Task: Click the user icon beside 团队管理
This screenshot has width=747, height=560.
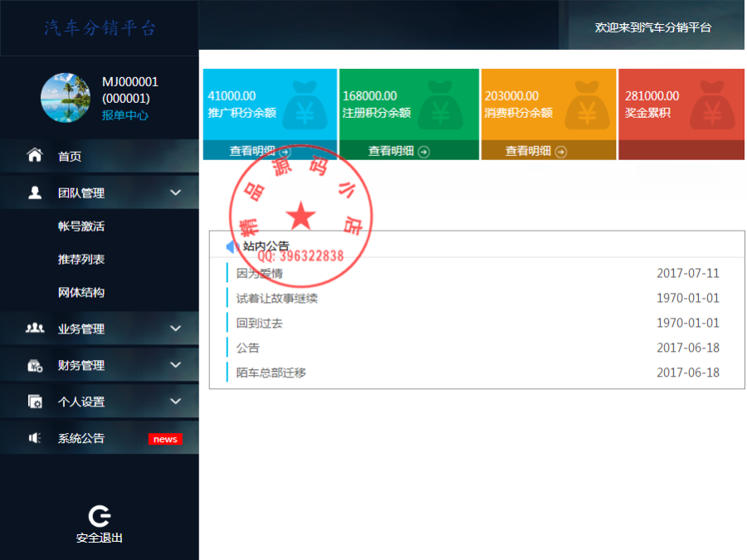Action: (x=33, y=192)
